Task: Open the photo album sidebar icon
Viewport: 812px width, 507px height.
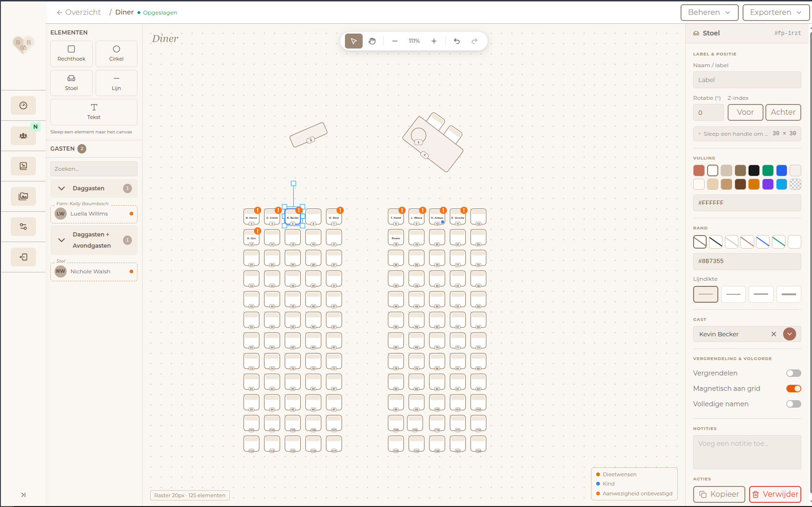Action: [23, 166]
